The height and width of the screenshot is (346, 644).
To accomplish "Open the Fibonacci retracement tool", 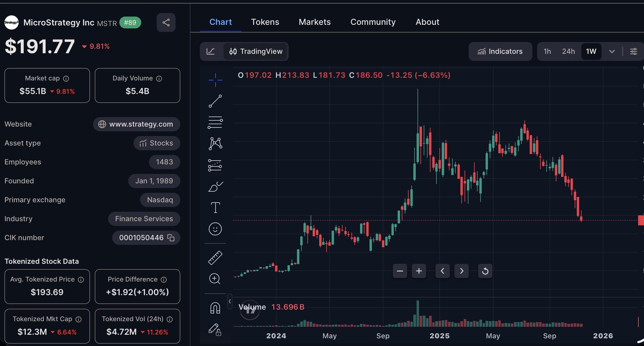I will point(215,122).
